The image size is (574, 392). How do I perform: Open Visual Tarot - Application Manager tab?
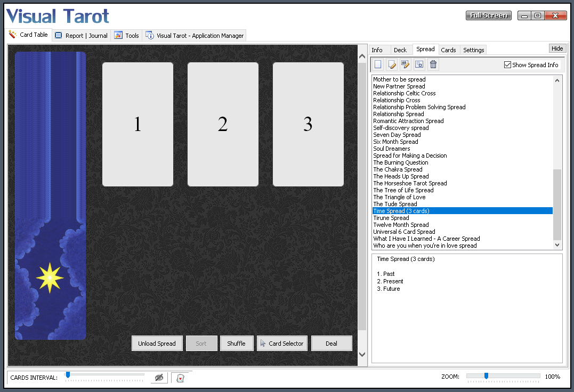195,36
